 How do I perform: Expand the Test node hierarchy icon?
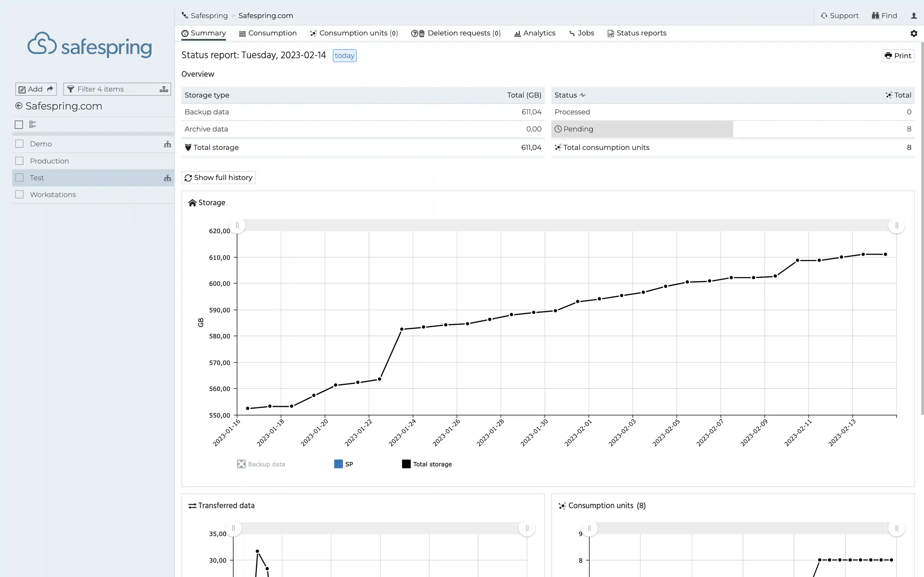click(167, 178)
